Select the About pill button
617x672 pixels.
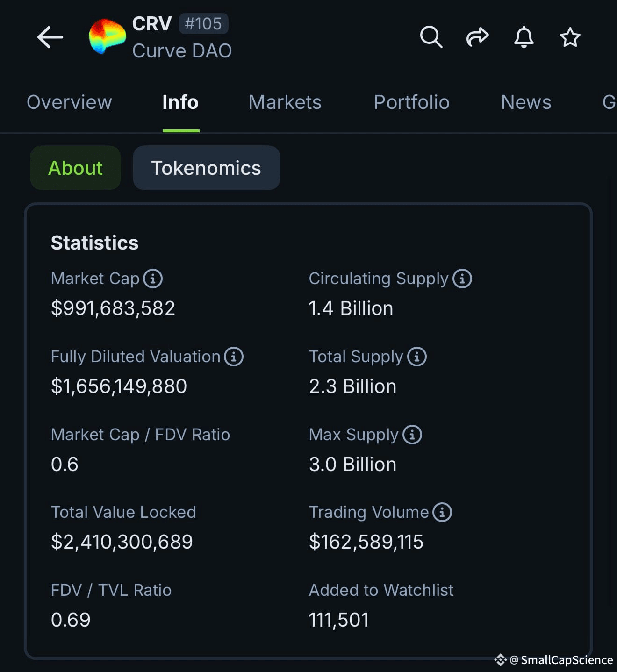click(x=75, y=168)
